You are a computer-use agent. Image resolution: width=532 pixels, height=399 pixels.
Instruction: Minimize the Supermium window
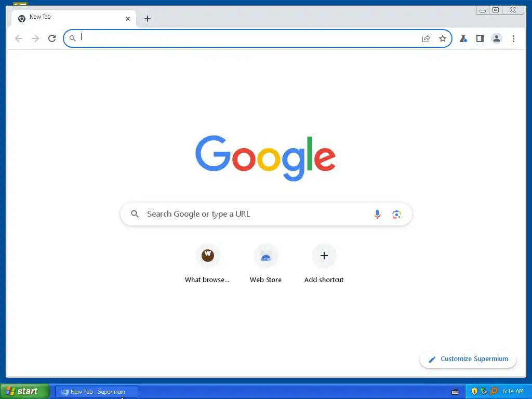[483, 10]
